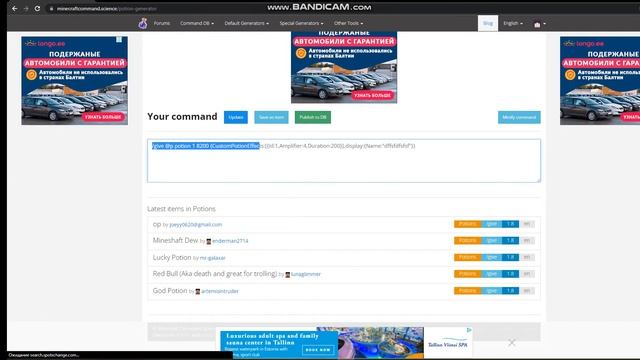Click the ad info icon on left sidebar ad

119,40
